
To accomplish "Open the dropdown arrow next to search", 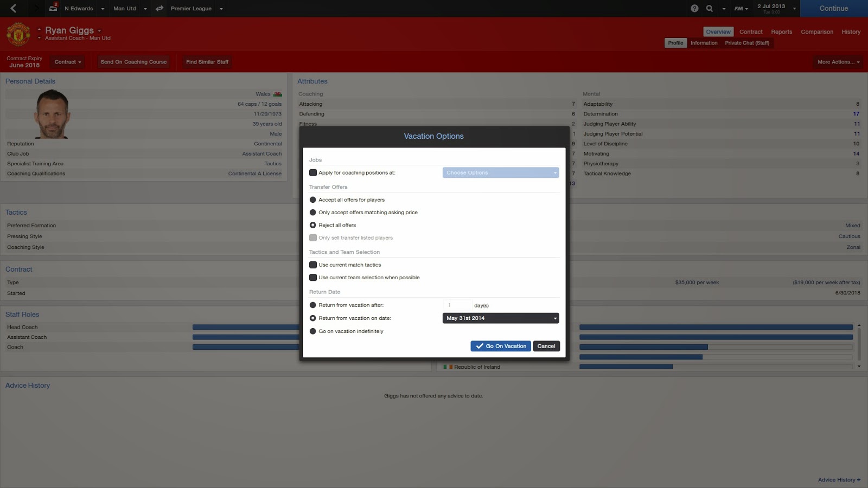I will tap(724, 9).
